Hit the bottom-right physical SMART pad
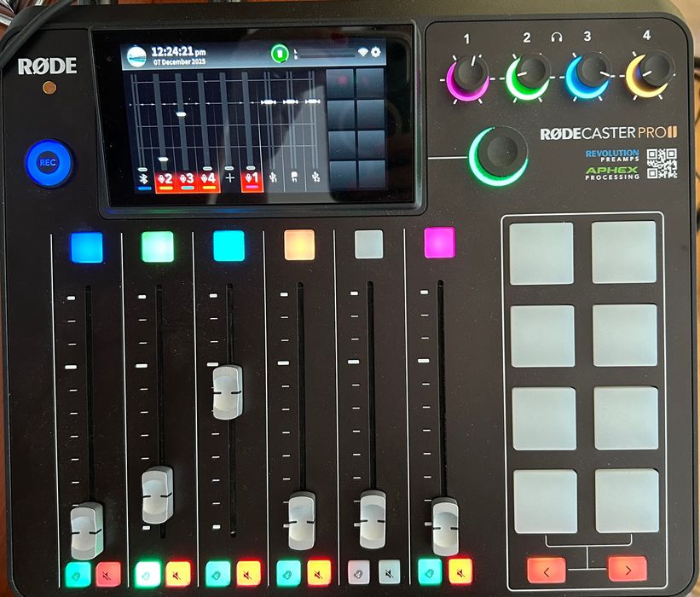Image resolution: width=700 pixels, height=597 pixels. point(627,501)
